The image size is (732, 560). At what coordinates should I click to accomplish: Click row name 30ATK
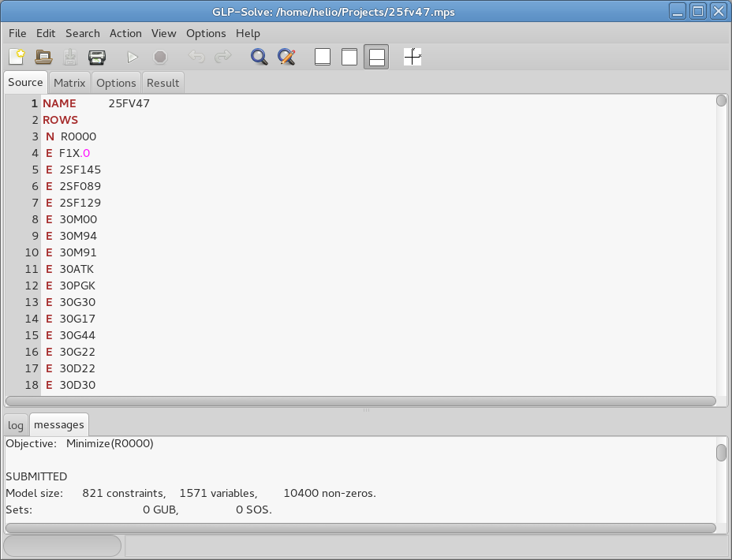pyautogui.click(x=77, y=269)
